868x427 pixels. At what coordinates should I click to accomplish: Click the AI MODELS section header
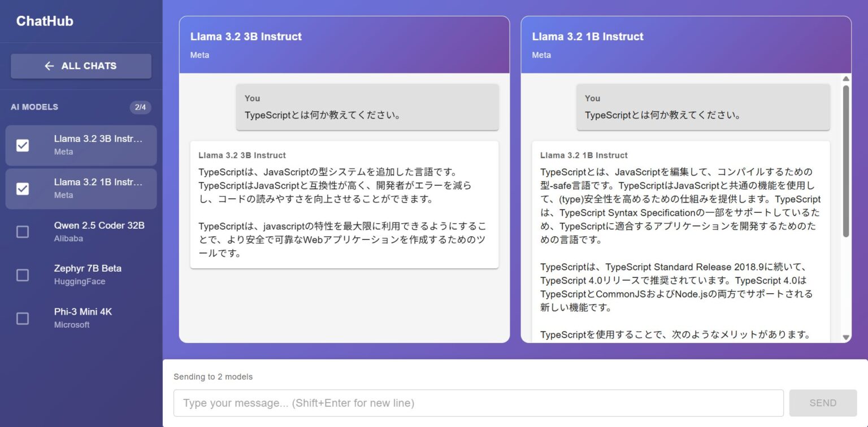[35, 107]
